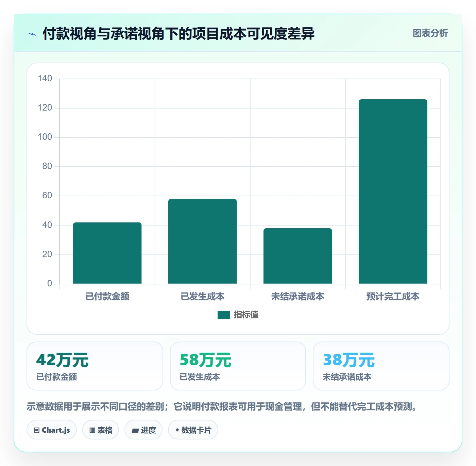This screenshot has width=476, height=466.
Task: Click the lightning icon beside the title
Action: [32, 34]
